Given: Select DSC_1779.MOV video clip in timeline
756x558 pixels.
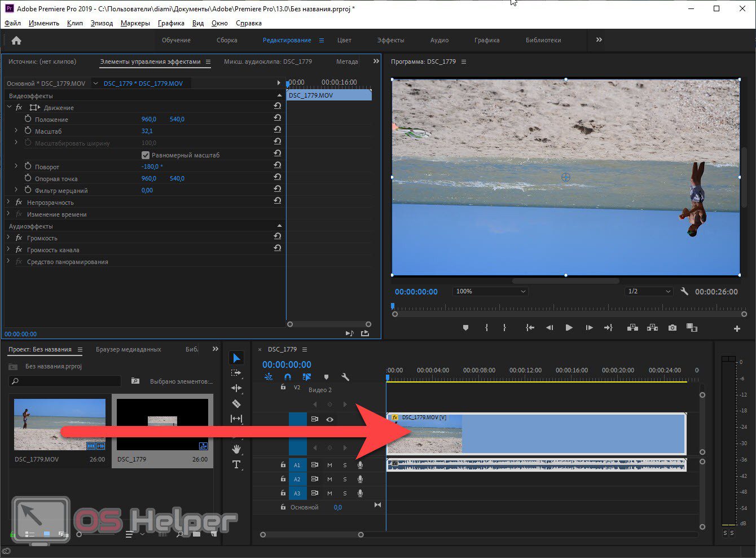Looking at the screenshot, I should (536, 433).
